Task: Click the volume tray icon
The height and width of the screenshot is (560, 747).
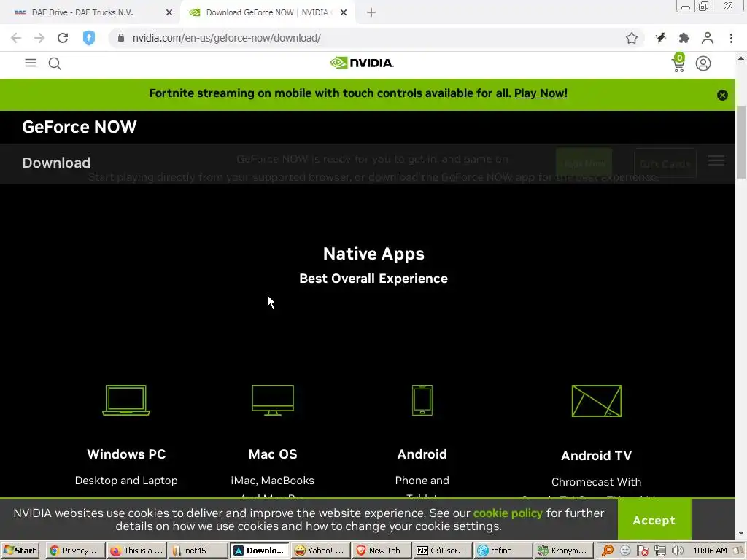Action: pyautogui.click(x=677, y=551)
